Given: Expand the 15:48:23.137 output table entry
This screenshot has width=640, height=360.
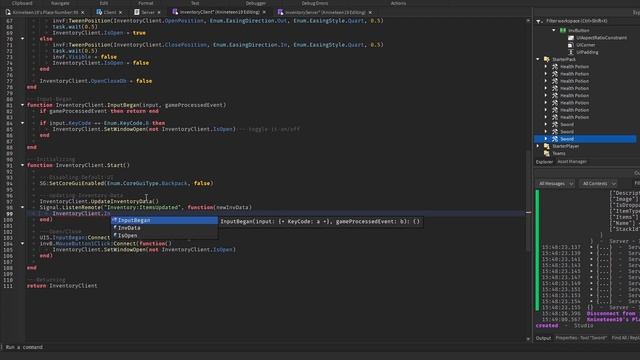Looking at the screenshot, I should point(591,247).
